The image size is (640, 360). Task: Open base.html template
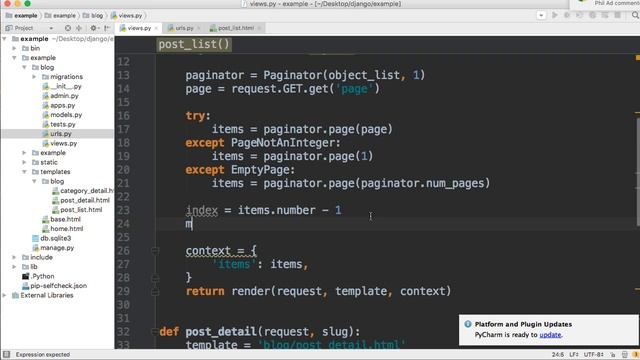pos(62,219)
